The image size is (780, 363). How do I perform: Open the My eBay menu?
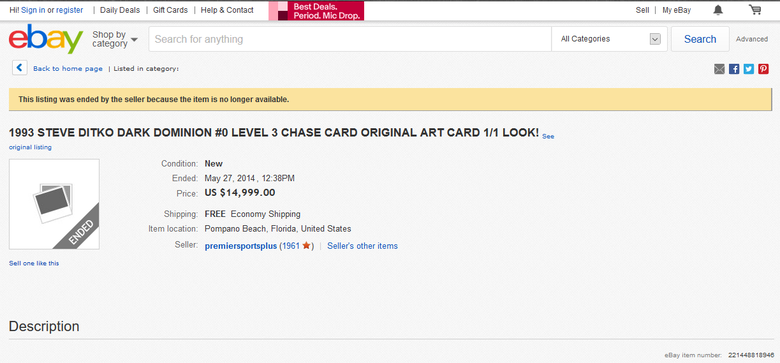pyautogui.click(x=677, y=10)
